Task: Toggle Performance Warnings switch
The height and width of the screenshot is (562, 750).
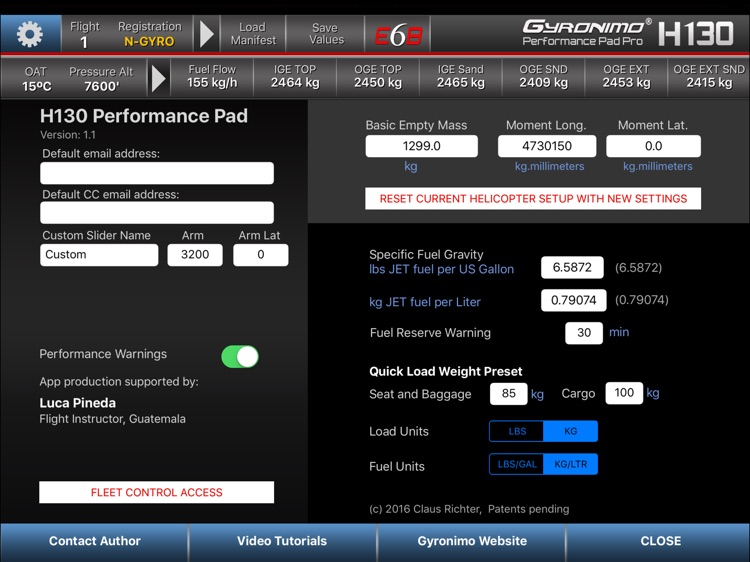Action: coord(240,357)
